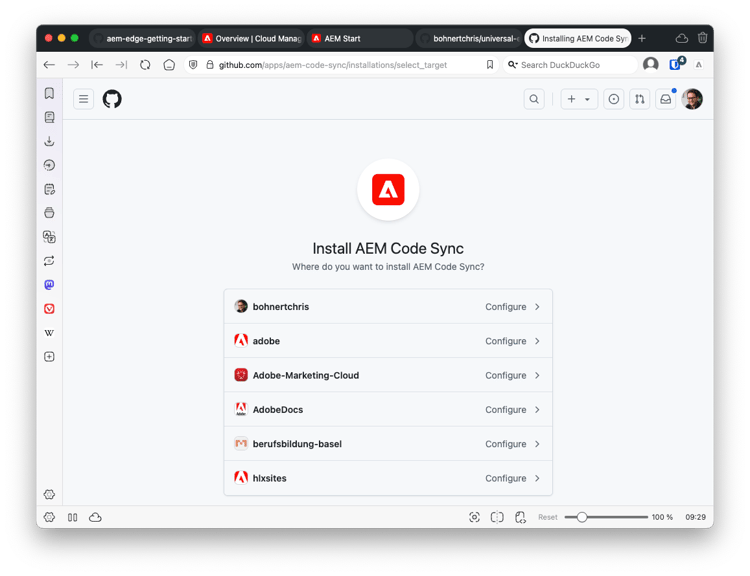Screen dimensions: 750x576
Task: Open closed tabs trash icon
Action: 702,38
